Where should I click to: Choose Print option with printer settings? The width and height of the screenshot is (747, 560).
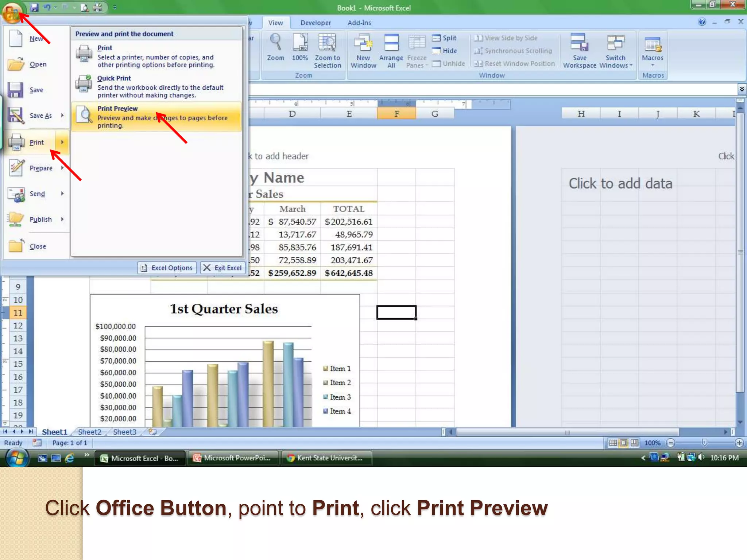click(156, 56)
